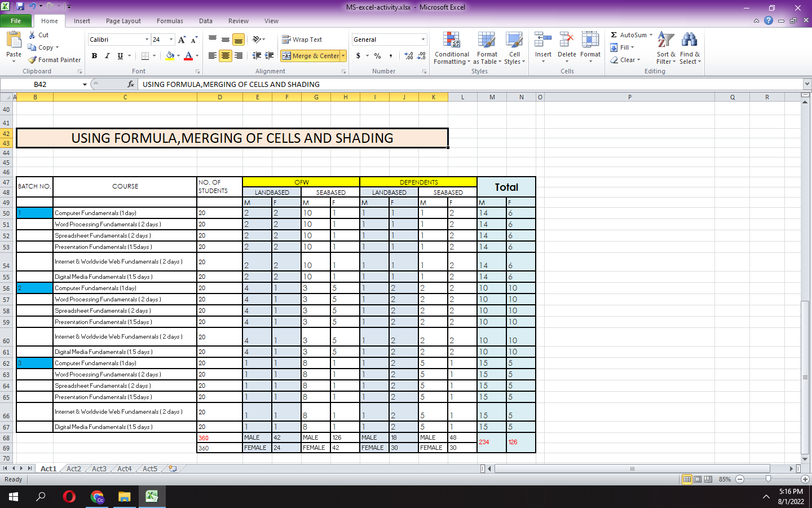The width and height of the screenshot is (812, 508).
Task: Toggle Align Text Left
Action: tap(213, 56)
